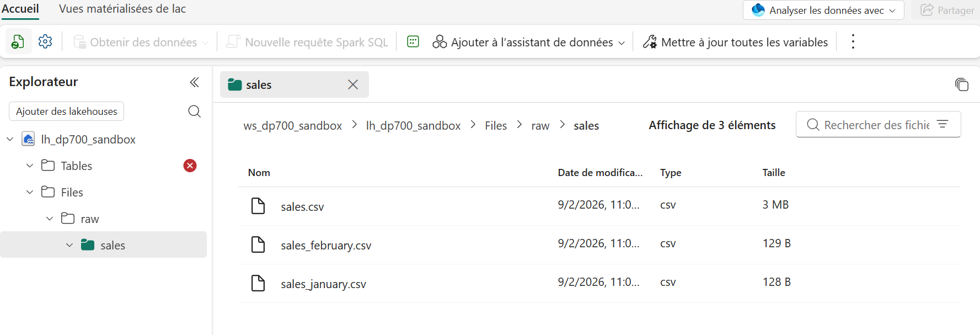Focus the Rechercher des fichiers search field
Screen dimensions: 980x335
[x=878, y=125]
